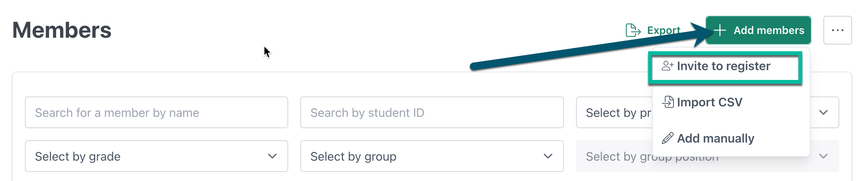Open the three-dots more options menu
This screenshot has height=181, width=868.
pyautogui.click(x=838, y=30)
